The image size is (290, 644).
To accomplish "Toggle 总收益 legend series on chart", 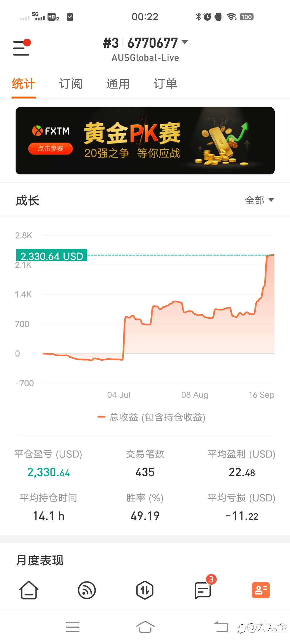I will pyautogui.click(x=151, y=417).
